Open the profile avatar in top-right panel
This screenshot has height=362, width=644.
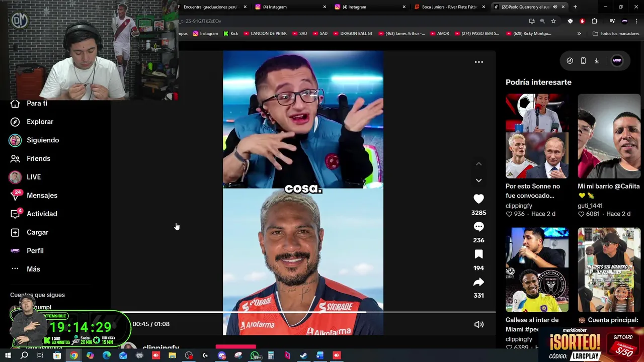pos(617,61)
